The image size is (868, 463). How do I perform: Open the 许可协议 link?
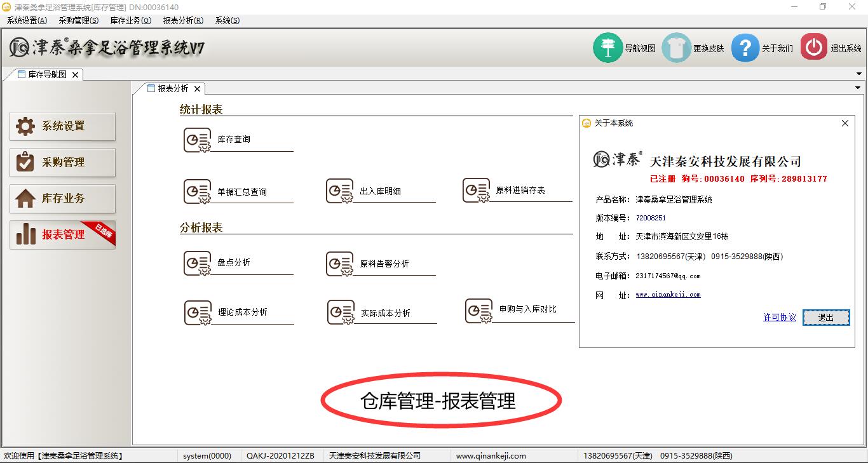(779, 318)
